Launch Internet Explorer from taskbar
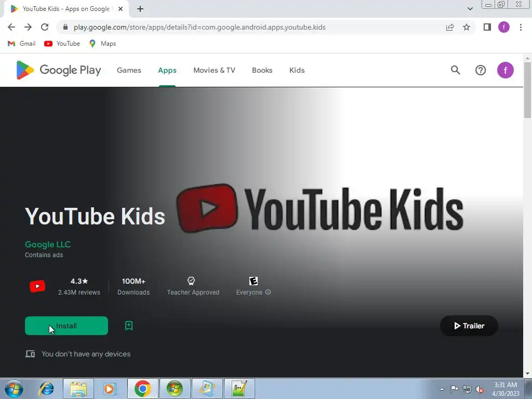This screenshot has height=399, width=532. click(46, 389)
